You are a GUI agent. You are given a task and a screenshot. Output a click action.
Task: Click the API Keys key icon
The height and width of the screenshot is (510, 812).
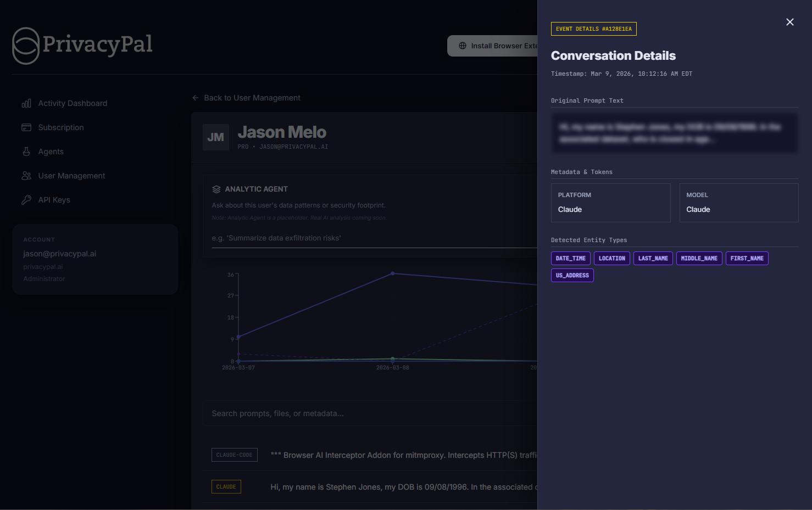point(26,200)
